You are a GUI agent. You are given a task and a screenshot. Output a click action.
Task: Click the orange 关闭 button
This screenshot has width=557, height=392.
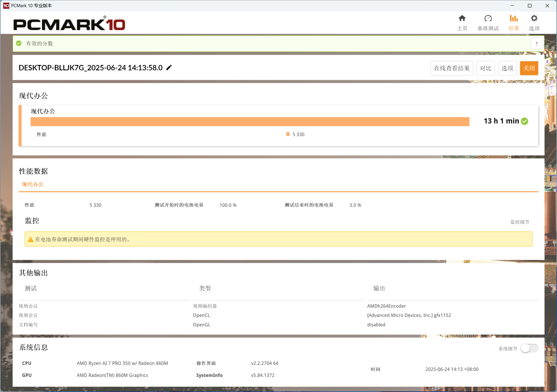529,68
